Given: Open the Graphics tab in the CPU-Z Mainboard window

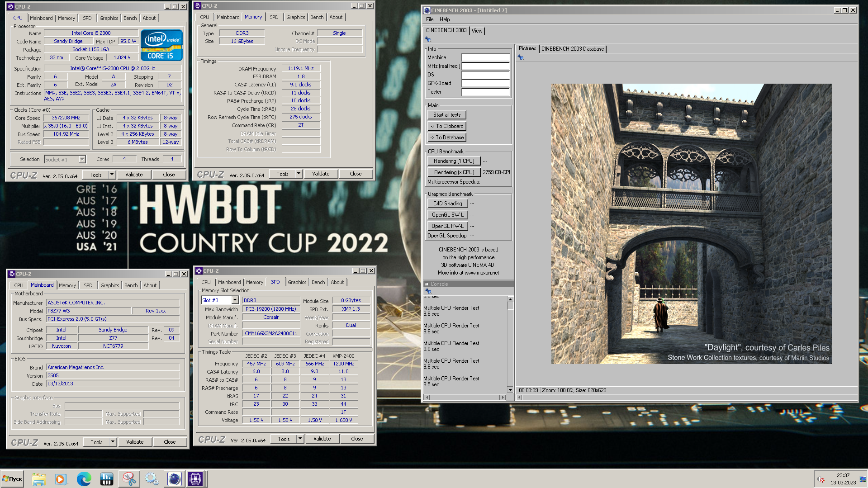Looking at the screenshot, I should (109, 285).
